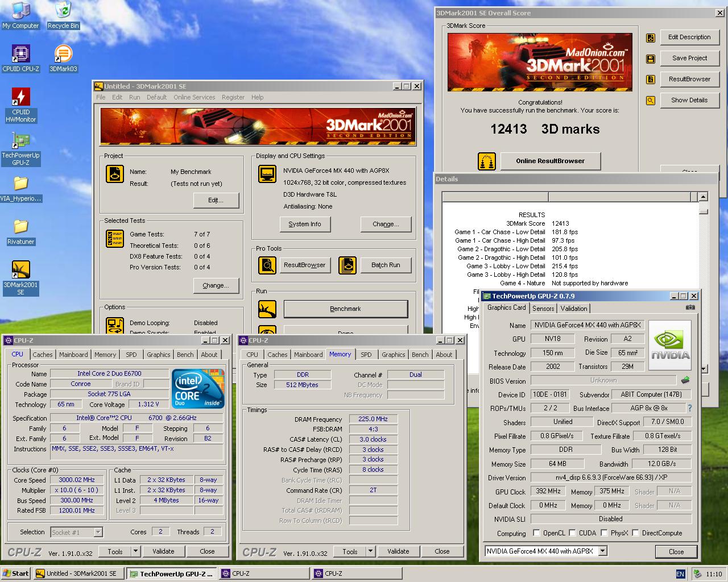Click the NVIDIA logo in GPU-Z
This screenshot has width=728, height=582.
pos(671,345)
